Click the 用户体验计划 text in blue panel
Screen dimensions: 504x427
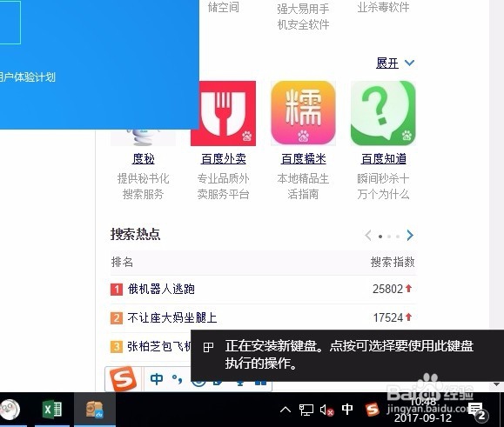(x=28, y=77)
